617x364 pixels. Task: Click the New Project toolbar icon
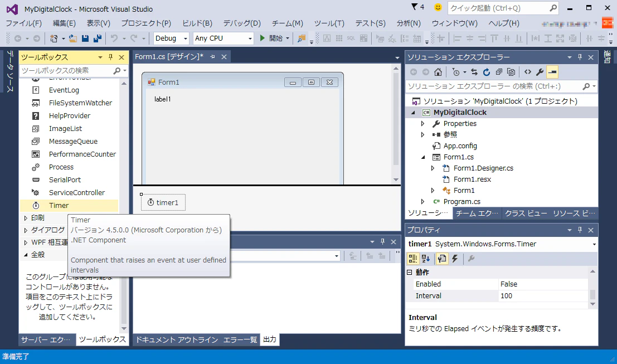54,38
